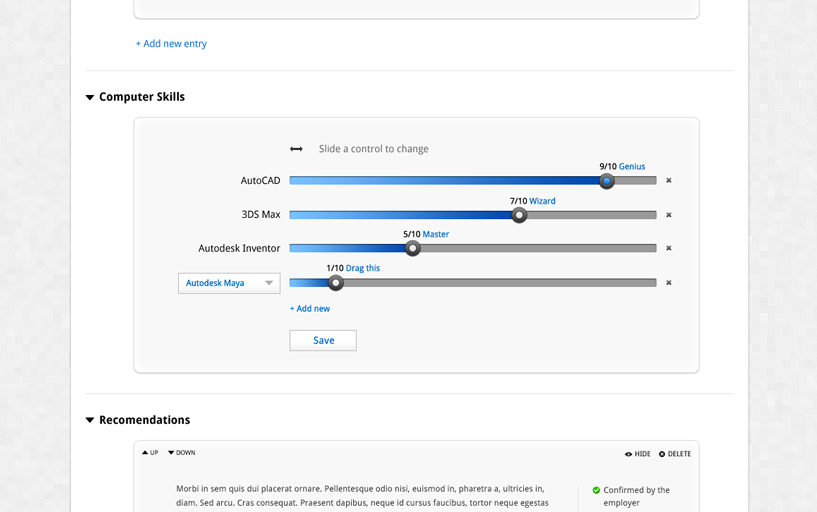
Task: Open the Autodesk Maya skill dropdown
Action: 229,283
